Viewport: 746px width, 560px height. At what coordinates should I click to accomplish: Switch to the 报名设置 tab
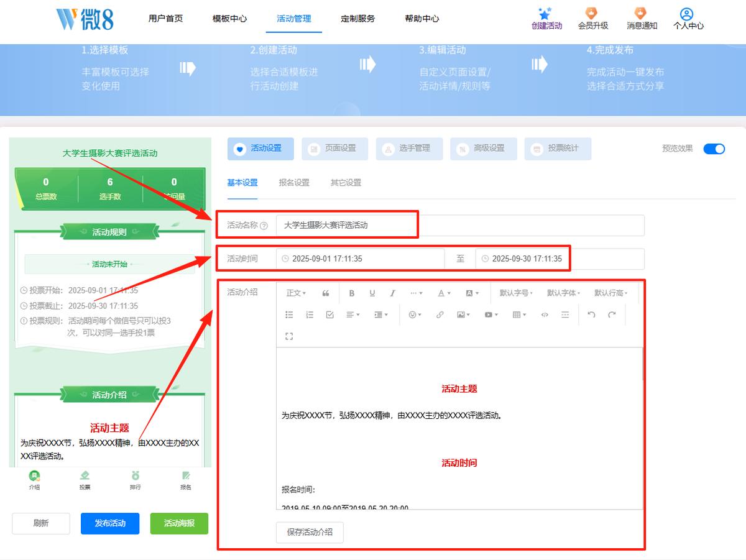click(x=294, y=183)
